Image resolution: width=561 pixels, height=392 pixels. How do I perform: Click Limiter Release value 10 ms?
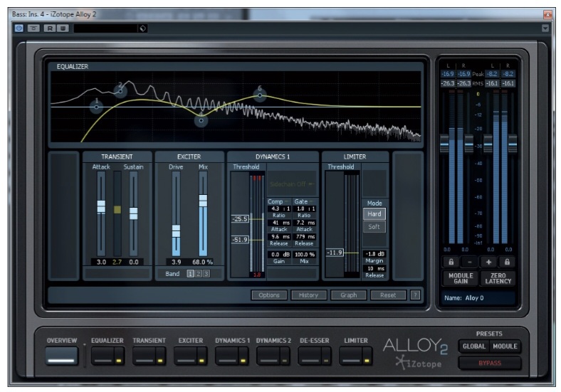[374, 268]
